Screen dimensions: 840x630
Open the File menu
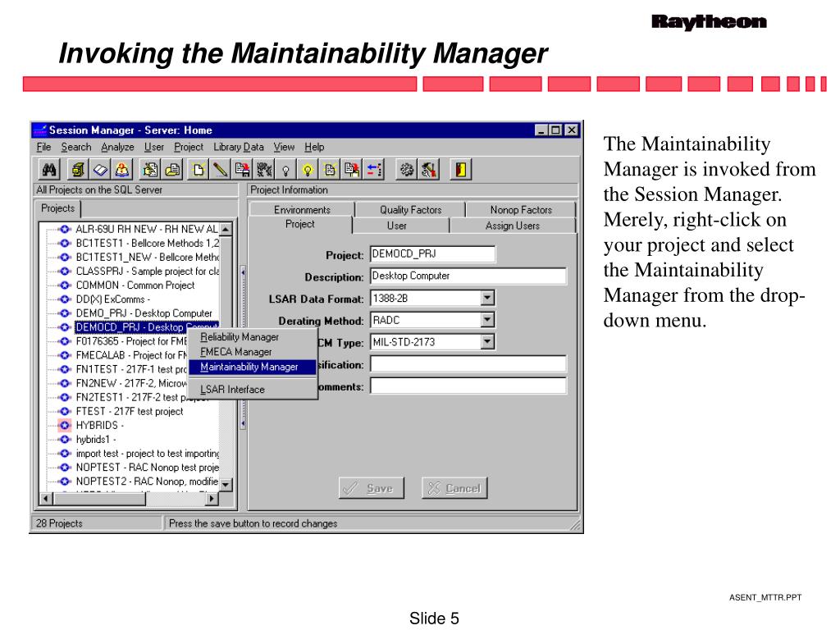click(44, 147)
